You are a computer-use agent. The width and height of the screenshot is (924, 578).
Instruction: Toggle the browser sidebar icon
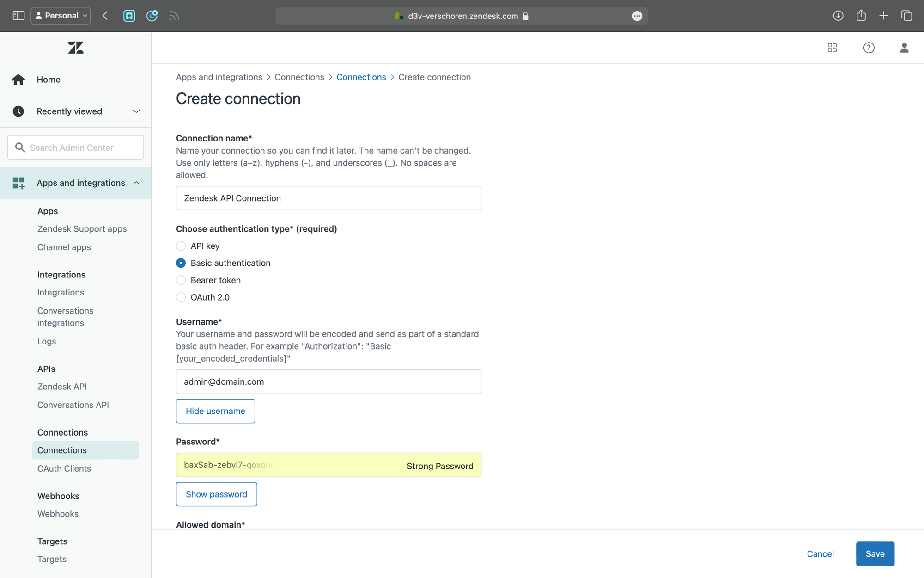(18, 16)
